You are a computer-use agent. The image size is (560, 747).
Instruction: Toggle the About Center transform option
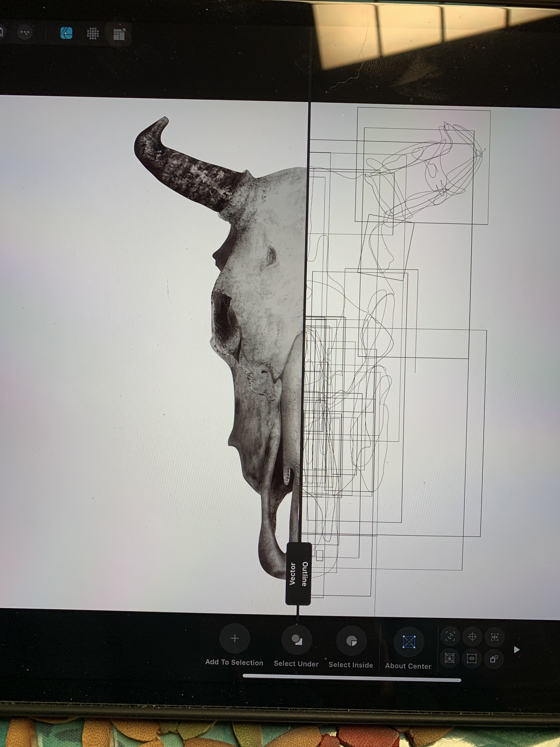click(x=409, y=642)
